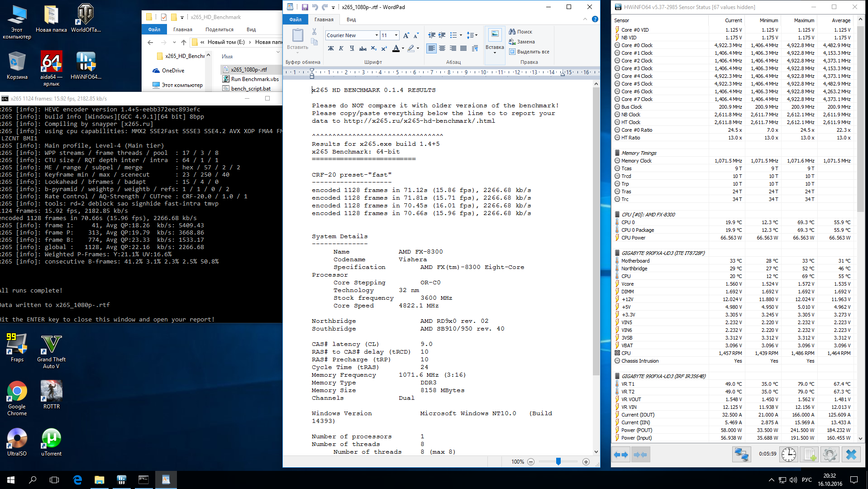Open Microsoft Edge from the taskbar

tap(77, 480)
